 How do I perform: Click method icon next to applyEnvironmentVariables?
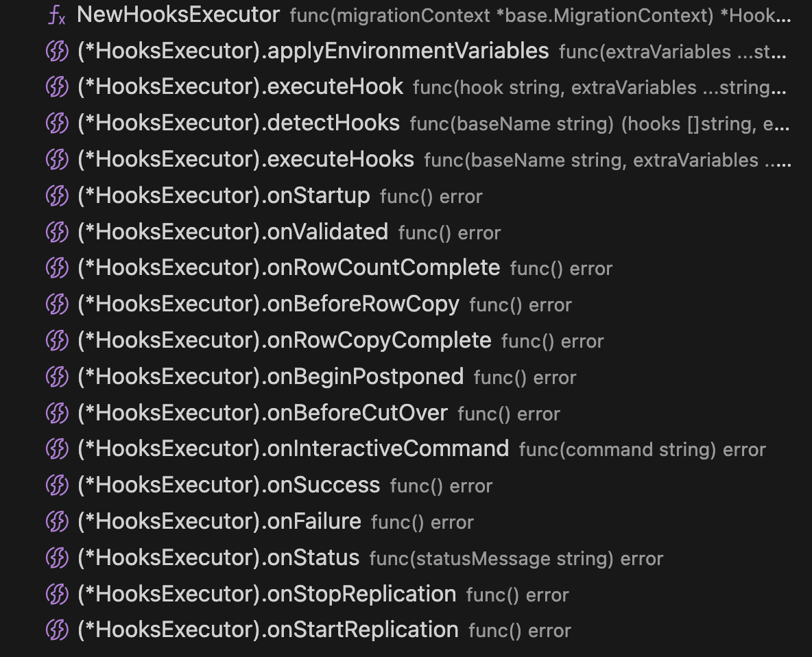(57, 51)
